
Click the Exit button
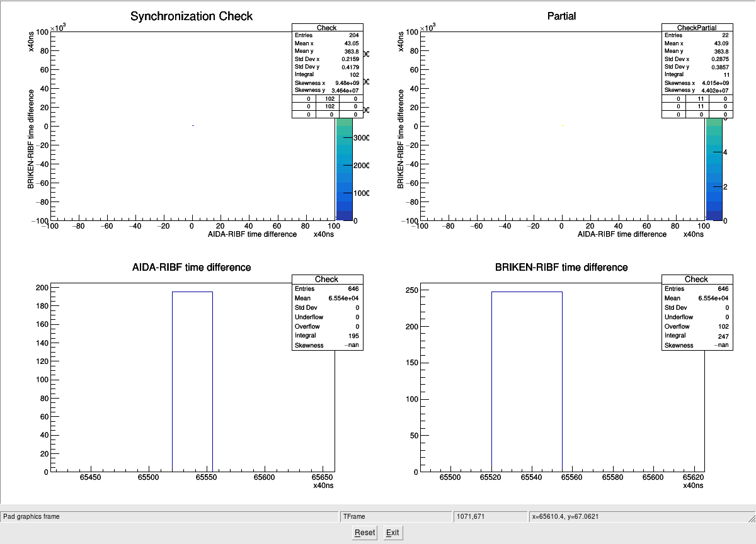[392, 533]
